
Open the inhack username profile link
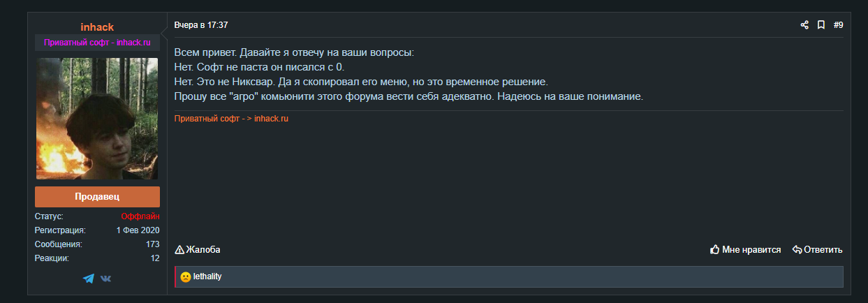click(x=97, y=27)
